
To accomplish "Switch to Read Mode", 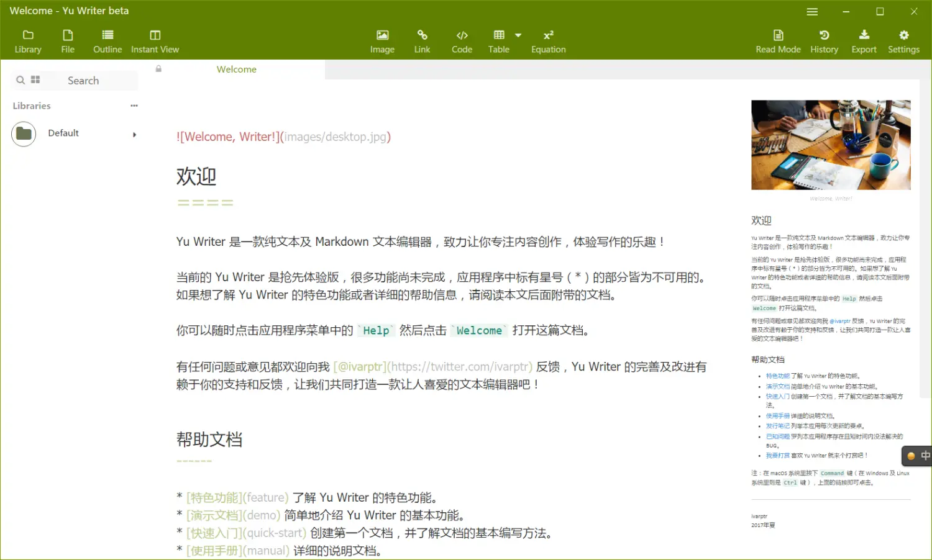I will click(778, 42).
